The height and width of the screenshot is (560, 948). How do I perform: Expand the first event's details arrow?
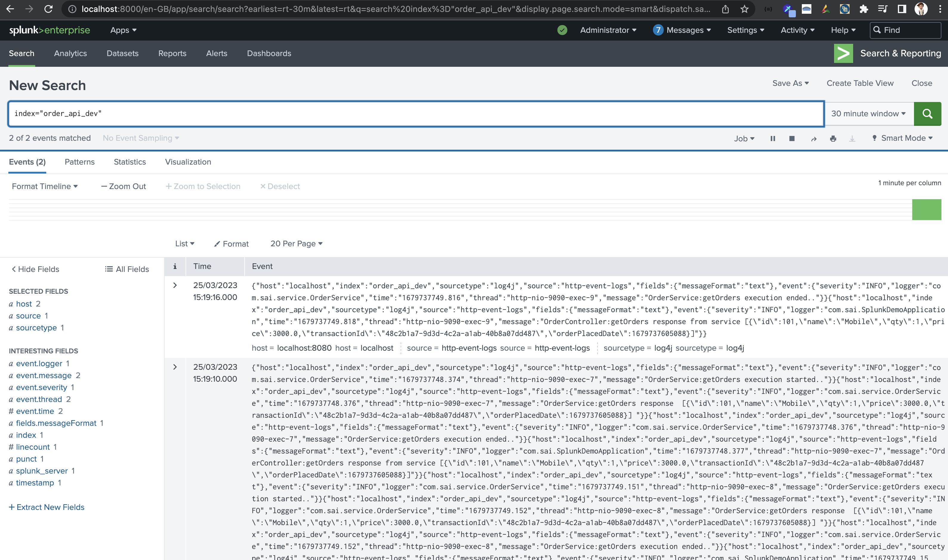pyautogui.click(x=175, y=285)
